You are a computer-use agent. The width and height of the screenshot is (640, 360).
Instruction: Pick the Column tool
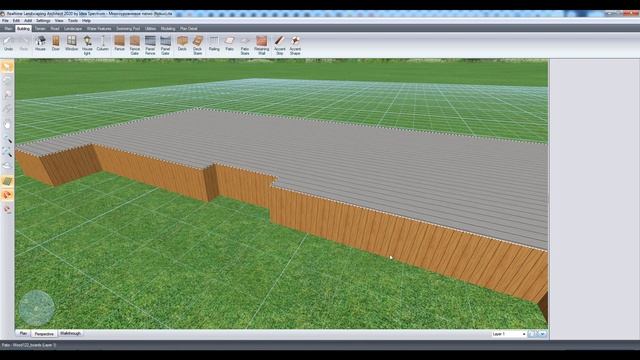pos(103,44)
